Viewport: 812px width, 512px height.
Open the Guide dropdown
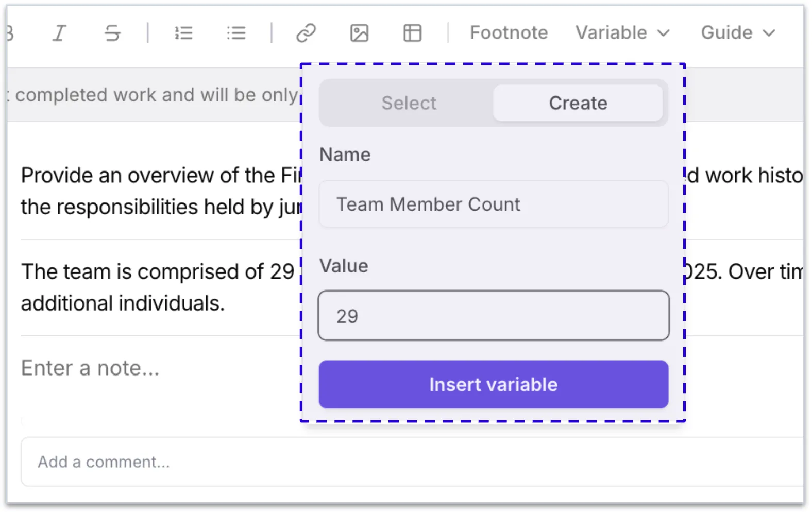point(738,32)
